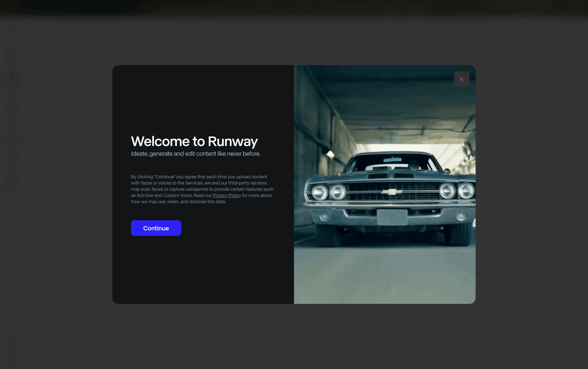This screenshot has width=588, height=369.
Task: Click the words 'Act-One and Custom Voice'
Action: click(x=164, y=195)
